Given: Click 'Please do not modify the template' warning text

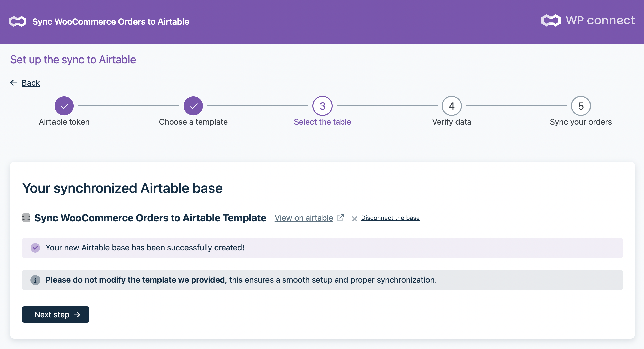Looking at the screenshot, I should pos(241,280).
